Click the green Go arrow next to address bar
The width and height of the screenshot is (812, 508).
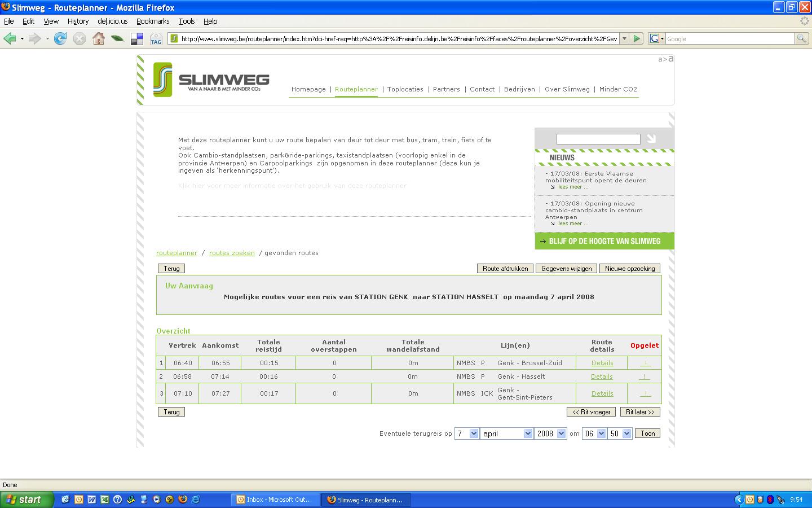point(637,38)
